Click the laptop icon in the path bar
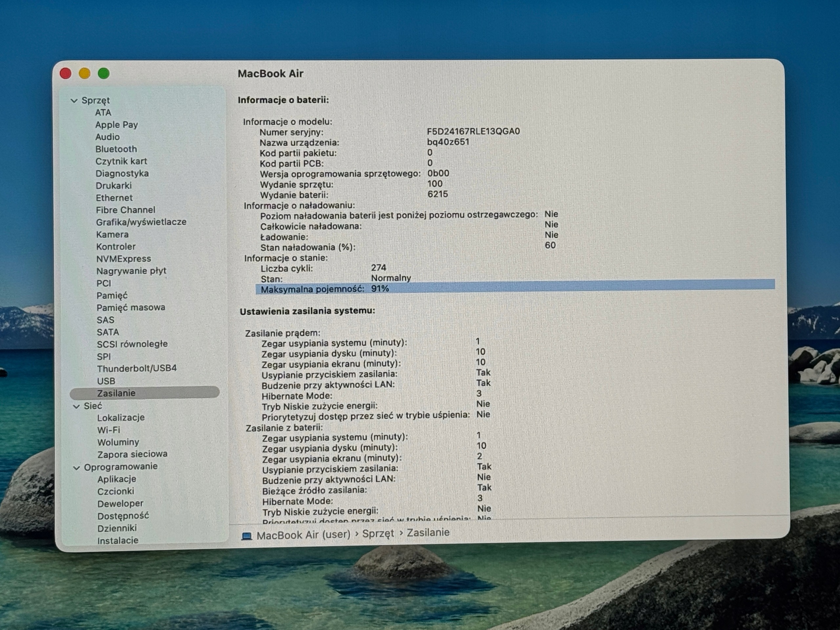This screenshot has height=630, width=840. point(247,536)
